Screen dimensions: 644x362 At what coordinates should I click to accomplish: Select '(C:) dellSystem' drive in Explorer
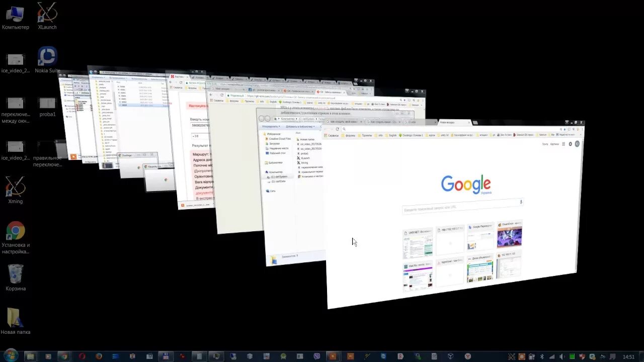278,176
